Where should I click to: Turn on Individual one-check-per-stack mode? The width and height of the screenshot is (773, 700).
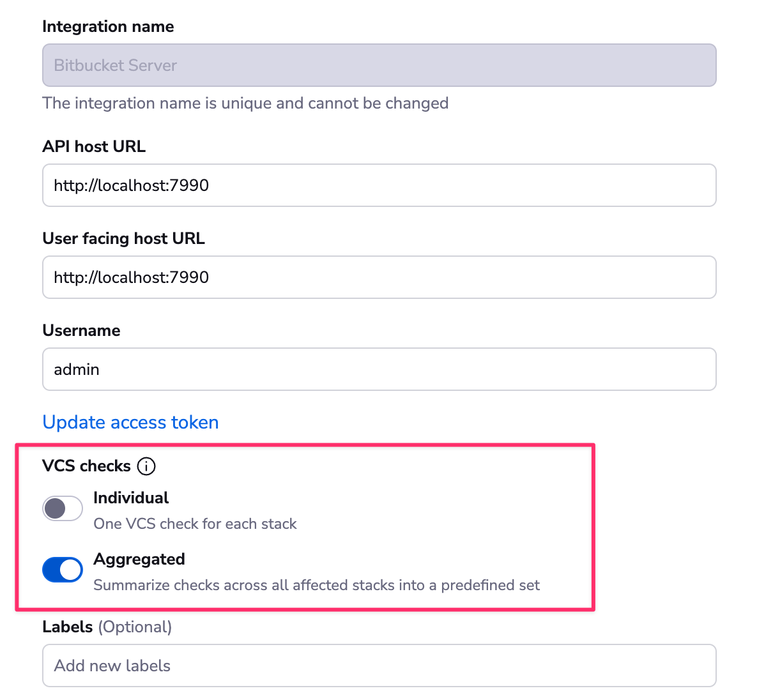62,508
